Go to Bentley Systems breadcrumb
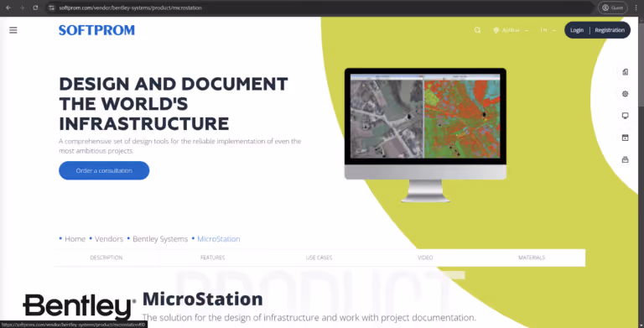The width and height of the screenshot is (644, 328). [x=160, y=239]
